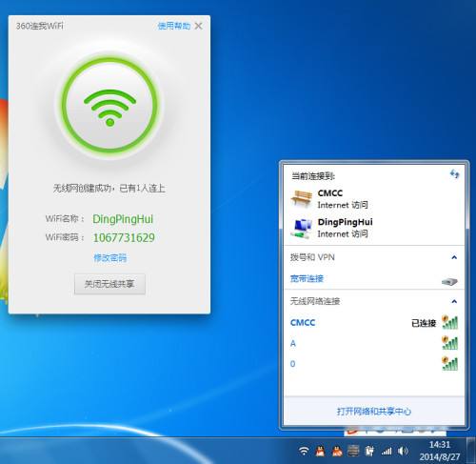
Task: Click the modem icon beside 宽带连接
Action: pos(449,281)
